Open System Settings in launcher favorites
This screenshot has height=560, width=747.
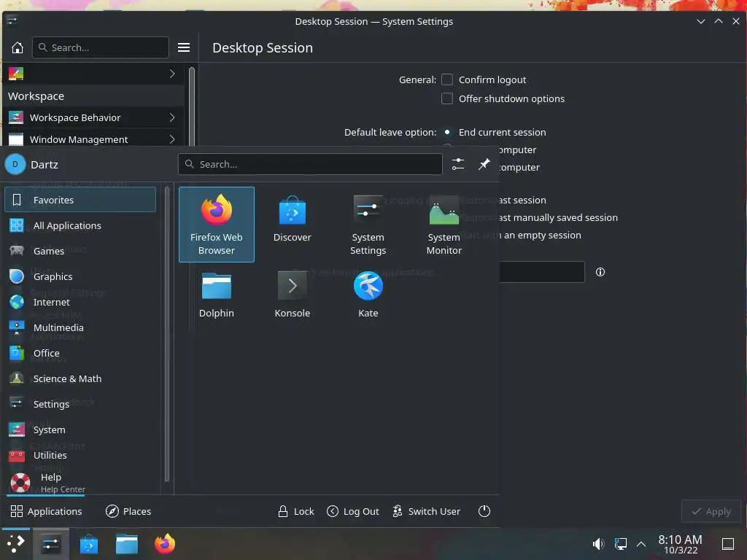pos(368,225)
